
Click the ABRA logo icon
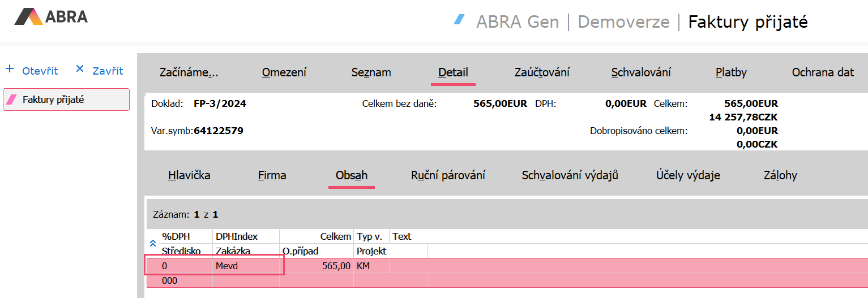[28, 16]
